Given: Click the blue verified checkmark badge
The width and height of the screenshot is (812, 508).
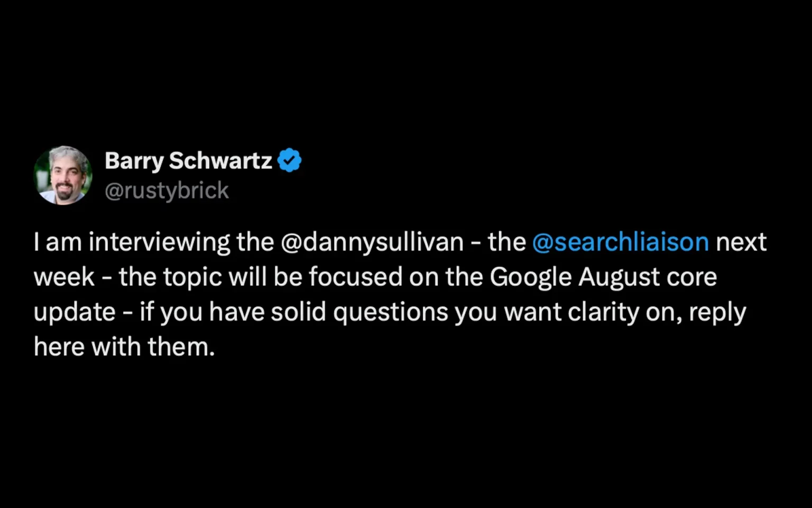Looking at the screenshot, I should [x=289, y=160].
